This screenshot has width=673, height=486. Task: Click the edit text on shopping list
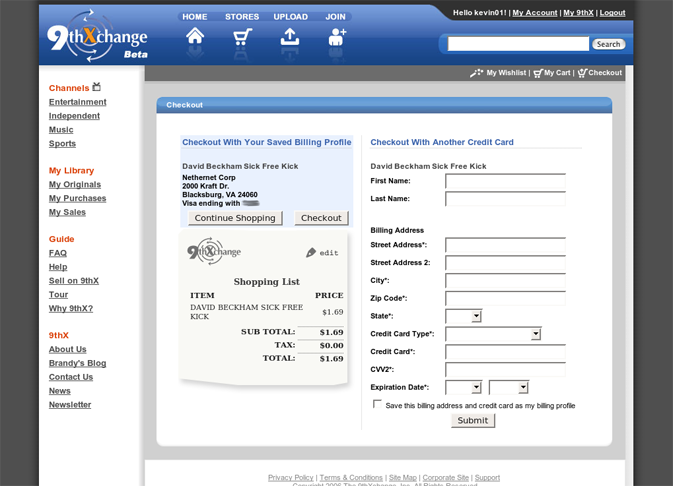point(329,253)
